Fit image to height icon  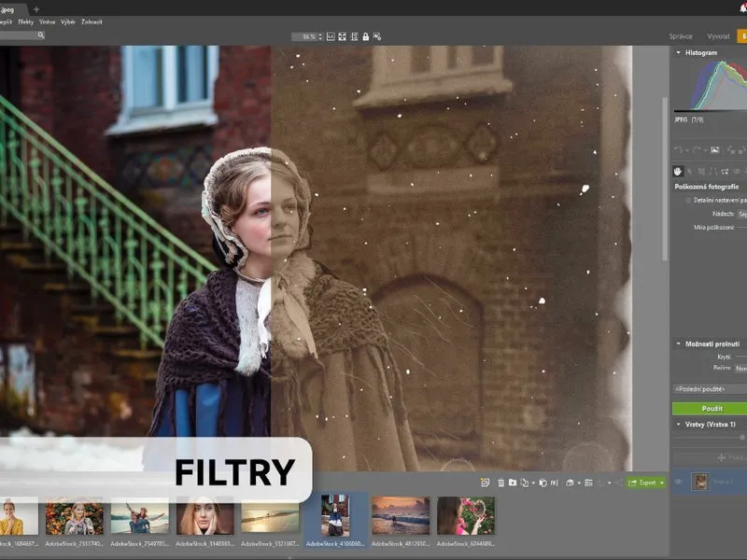click(x=354, y=36)
